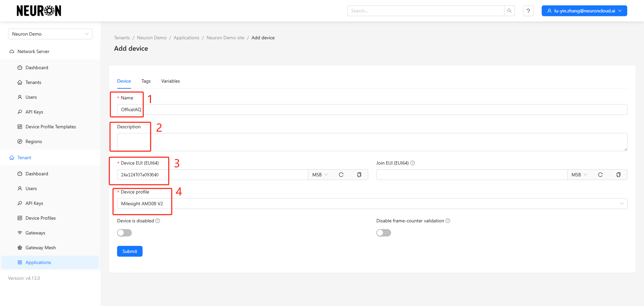
Task: Open Regions page
Action: [50, 141]
